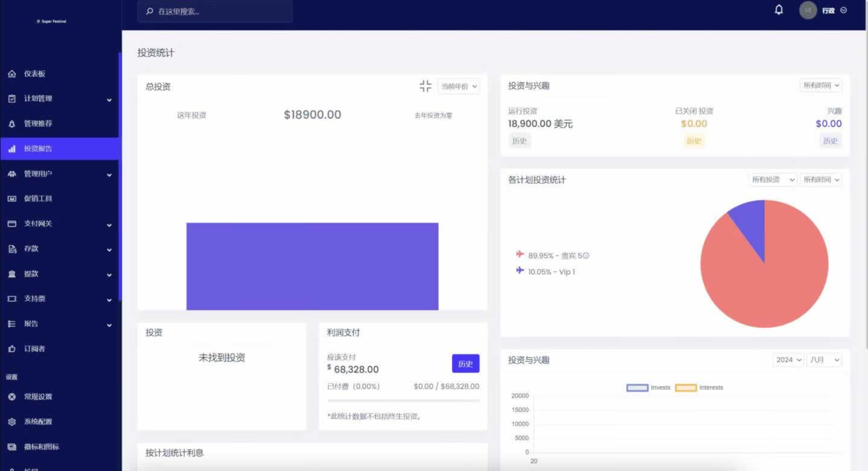Viewport: 868px width, 471px height.
Task: Click the 促销工具 icon in sidebar
Action: pos(11,199)
